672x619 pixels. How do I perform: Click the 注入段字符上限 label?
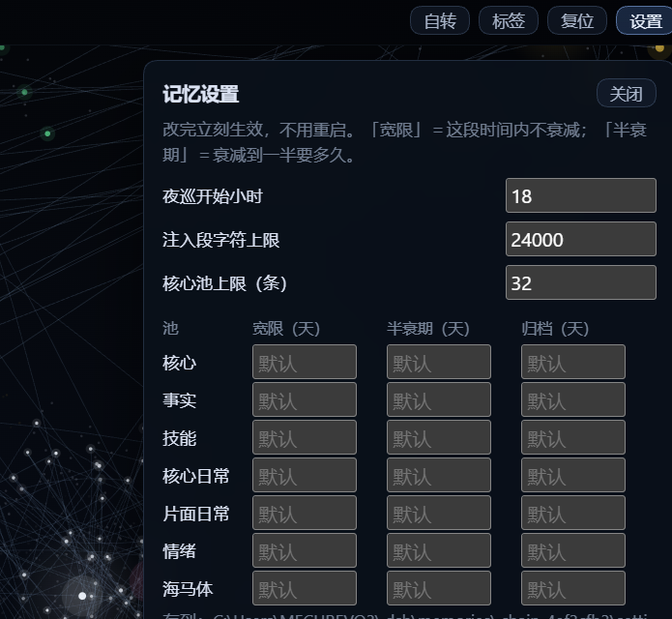pyautogui.click(x=221, y=240)
